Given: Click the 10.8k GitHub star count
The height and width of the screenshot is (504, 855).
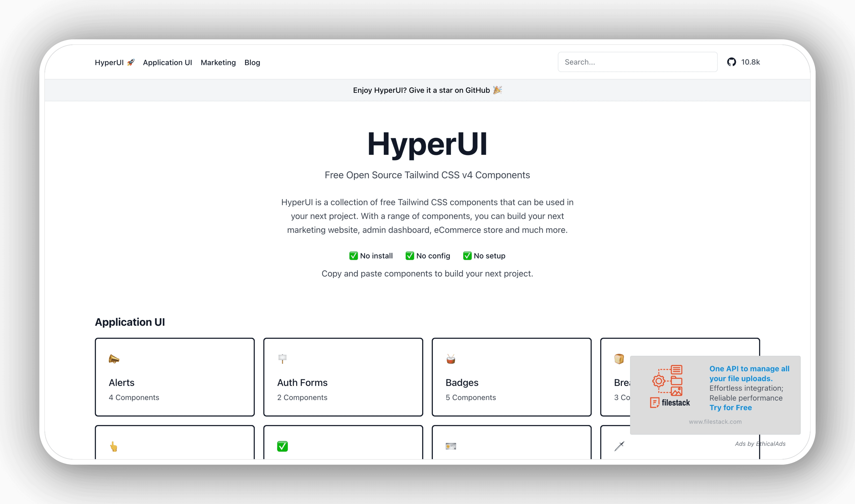Looking at the screenshot, I should click(x=750, y=62).
